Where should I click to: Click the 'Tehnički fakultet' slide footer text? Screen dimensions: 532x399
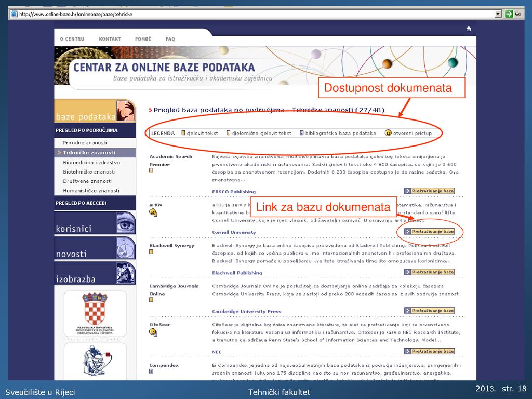point(279,392)
